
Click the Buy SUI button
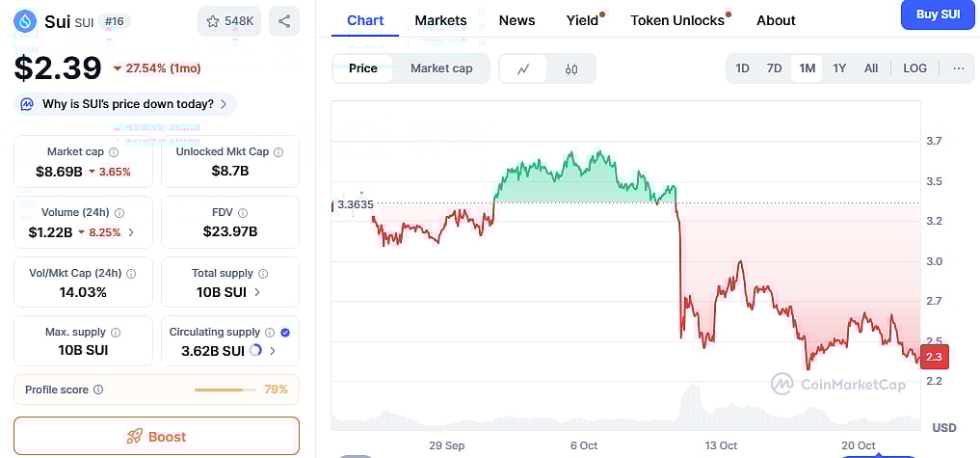click(x=937, y=14)
